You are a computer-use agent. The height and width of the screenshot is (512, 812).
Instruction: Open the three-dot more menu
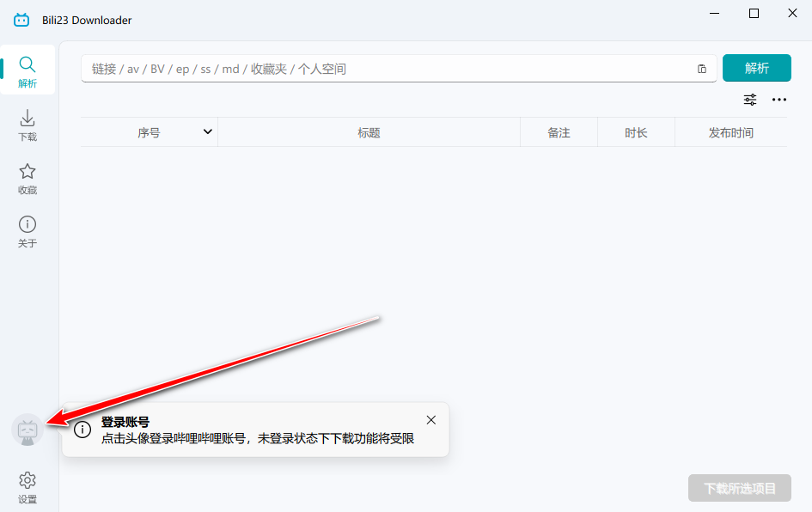778,100
